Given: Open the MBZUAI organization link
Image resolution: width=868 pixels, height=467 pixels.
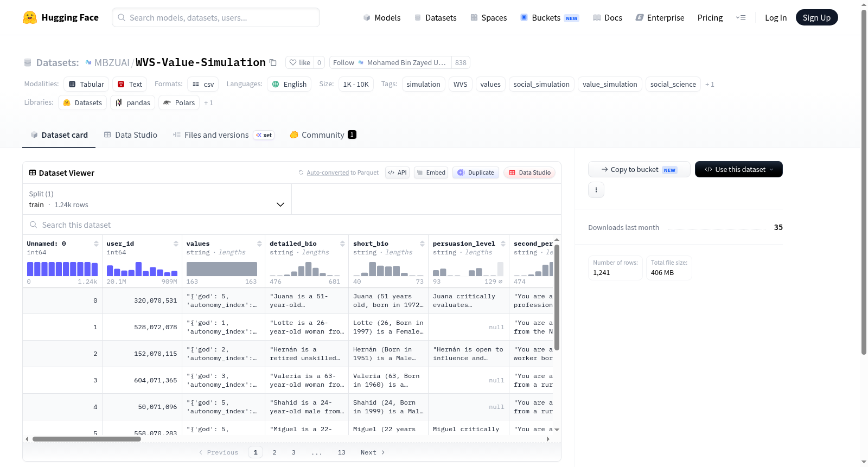Looking at the screenshot, I should 112,62.
